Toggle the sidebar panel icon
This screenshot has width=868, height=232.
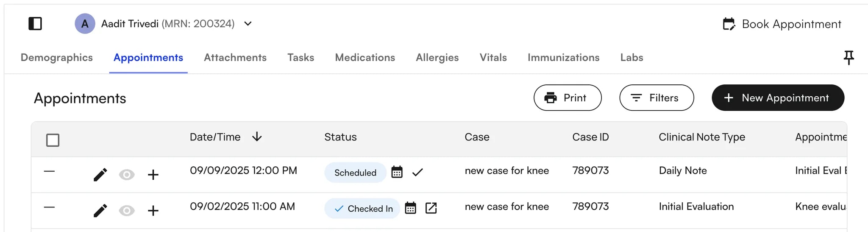tap(35, 24)
